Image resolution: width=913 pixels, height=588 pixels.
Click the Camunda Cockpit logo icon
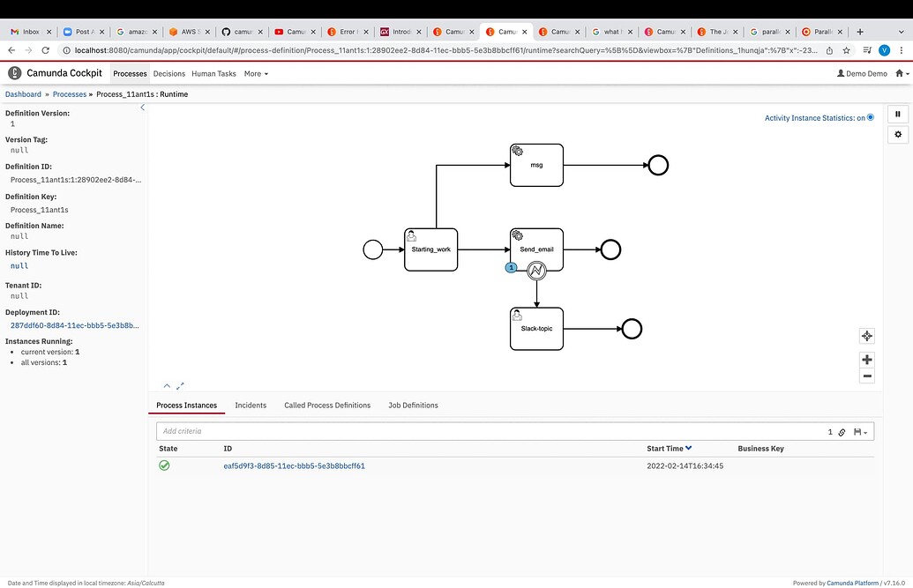pyautogui.click(x=13, y=72)
